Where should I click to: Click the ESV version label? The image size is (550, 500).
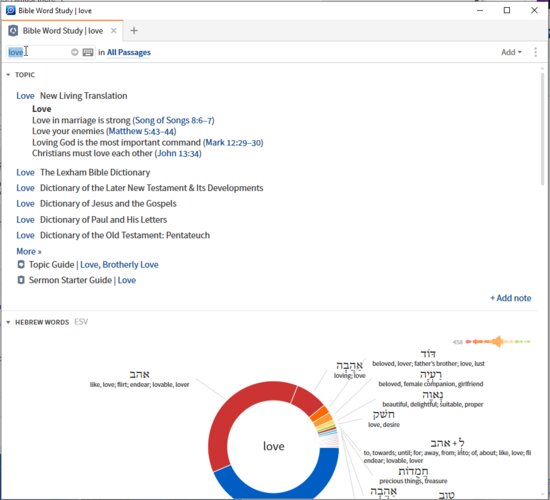81,322
